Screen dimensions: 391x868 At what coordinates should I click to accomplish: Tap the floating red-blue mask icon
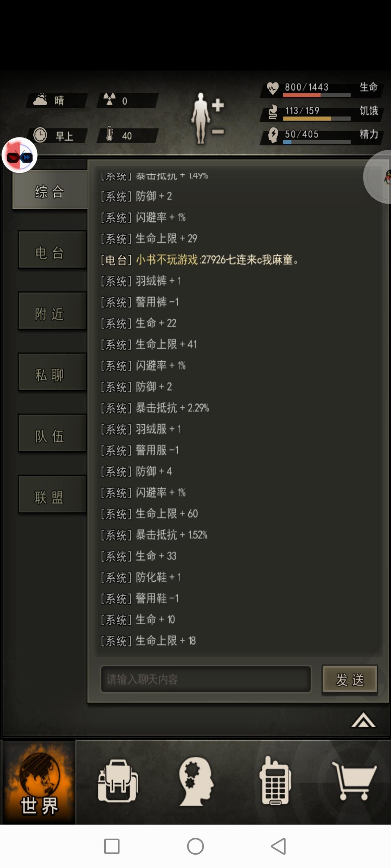pyautogui.click(x=20, y=156)
